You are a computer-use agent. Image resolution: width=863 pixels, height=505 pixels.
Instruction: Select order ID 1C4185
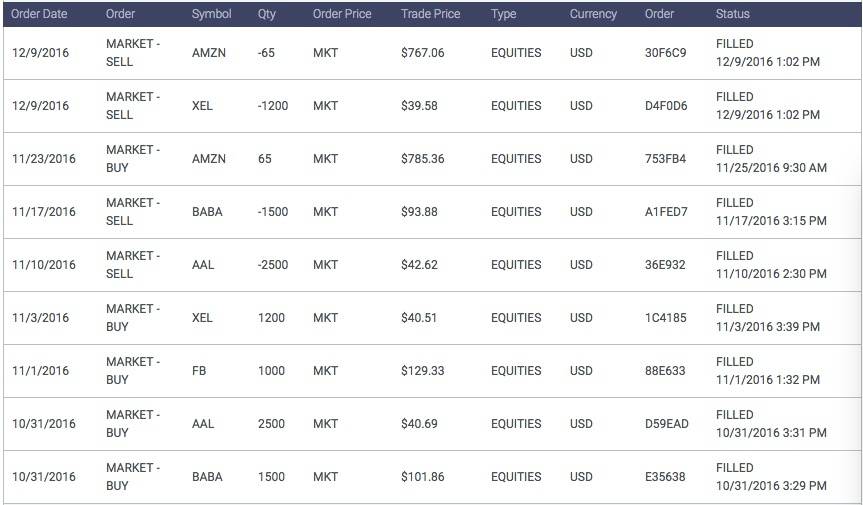click(665, 318)
